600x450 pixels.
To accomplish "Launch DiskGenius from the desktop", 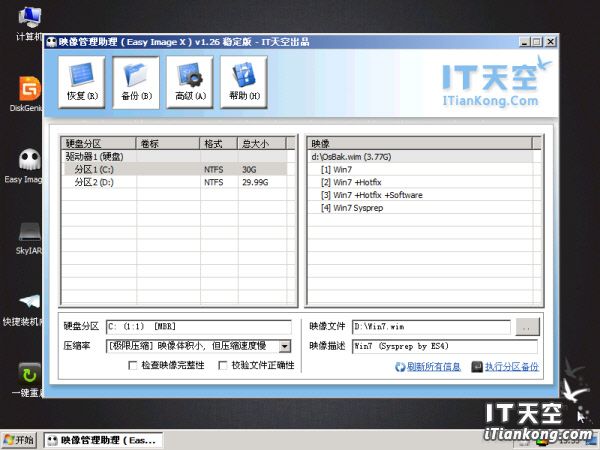I will pos(28,94).
